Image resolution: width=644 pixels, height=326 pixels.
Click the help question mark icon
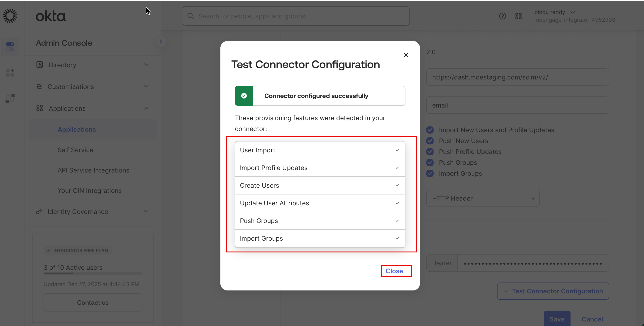coord(502,16)
